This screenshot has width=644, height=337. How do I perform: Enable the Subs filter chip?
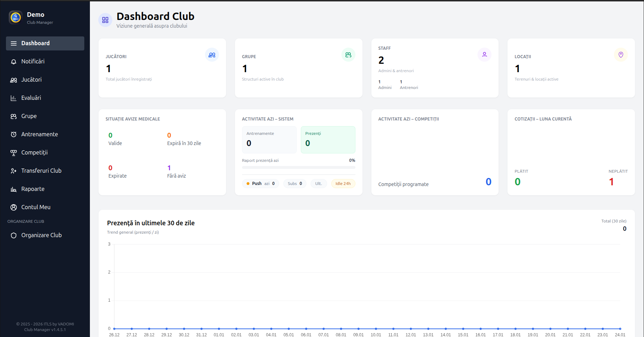click(x=295, y=183)
